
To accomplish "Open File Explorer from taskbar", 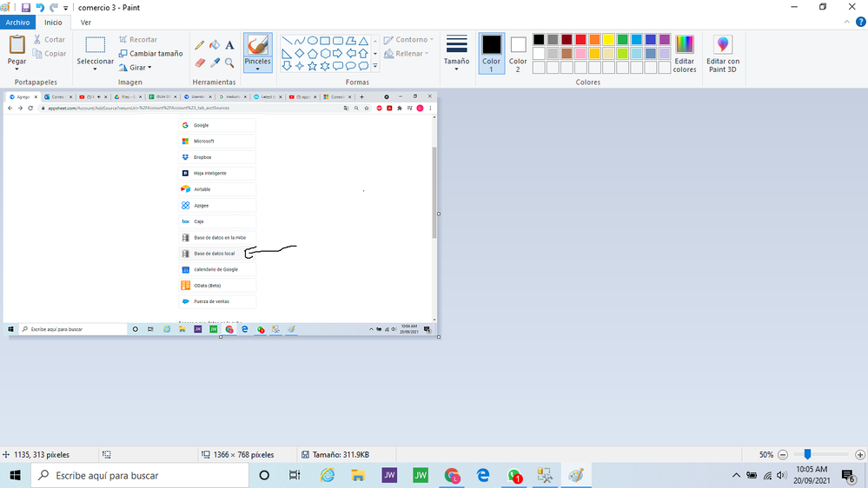I will (358, 475).
